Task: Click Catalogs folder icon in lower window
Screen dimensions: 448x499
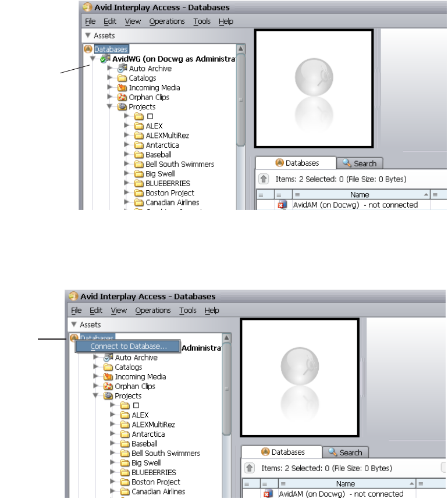Action: point(108,367)
